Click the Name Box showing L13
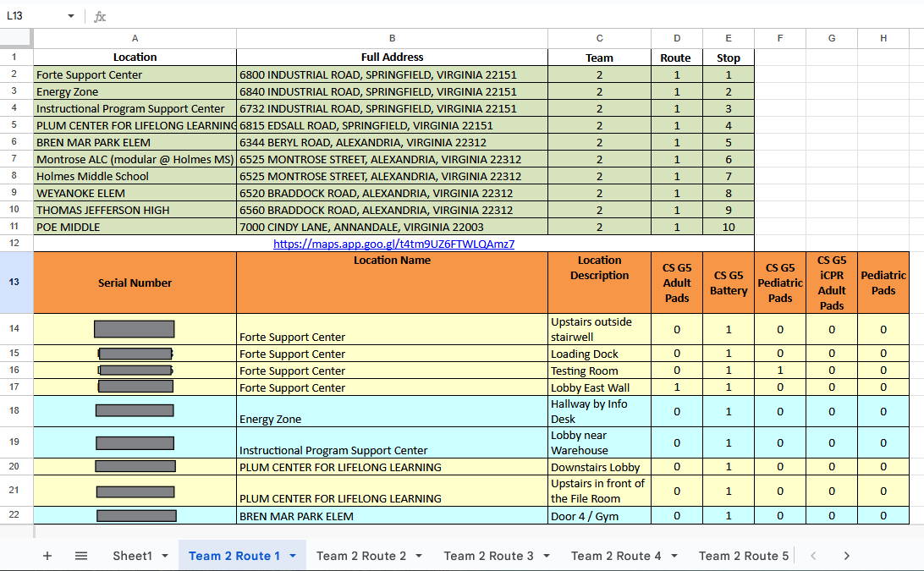The width and height of the screenshot is (924, 571). pyautogui.click(x=32, y=16)
